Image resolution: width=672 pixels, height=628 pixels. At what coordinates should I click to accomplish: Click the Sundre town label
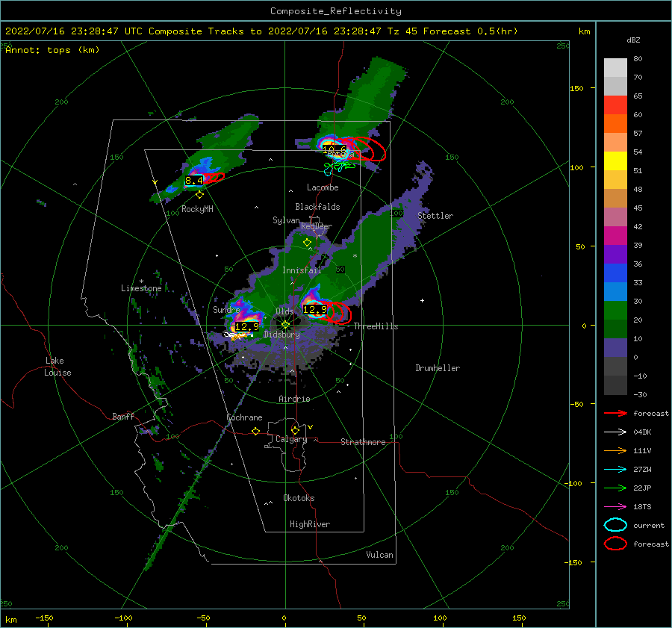(x=226, y=310)
